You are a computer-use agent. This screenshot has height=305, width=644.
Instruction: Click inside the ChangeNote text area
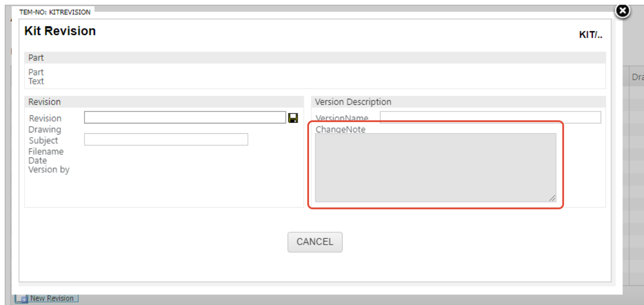(435, 168)
